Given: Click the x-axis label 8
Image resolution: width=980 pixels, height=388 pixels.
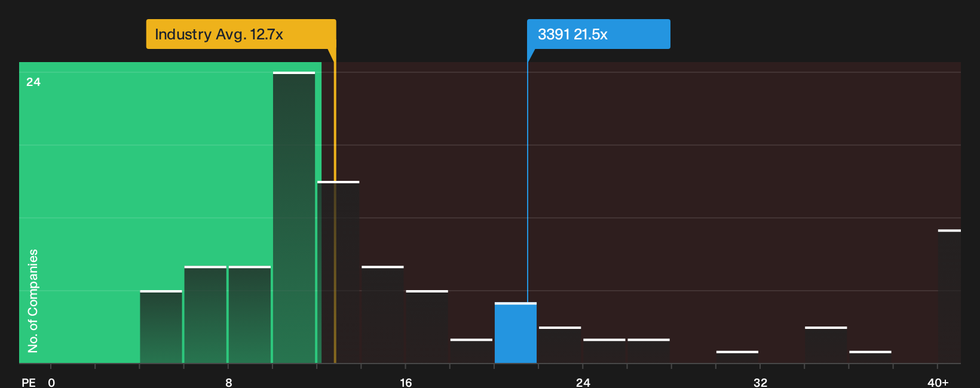Looking at the screenshot, I should [229, 382].
